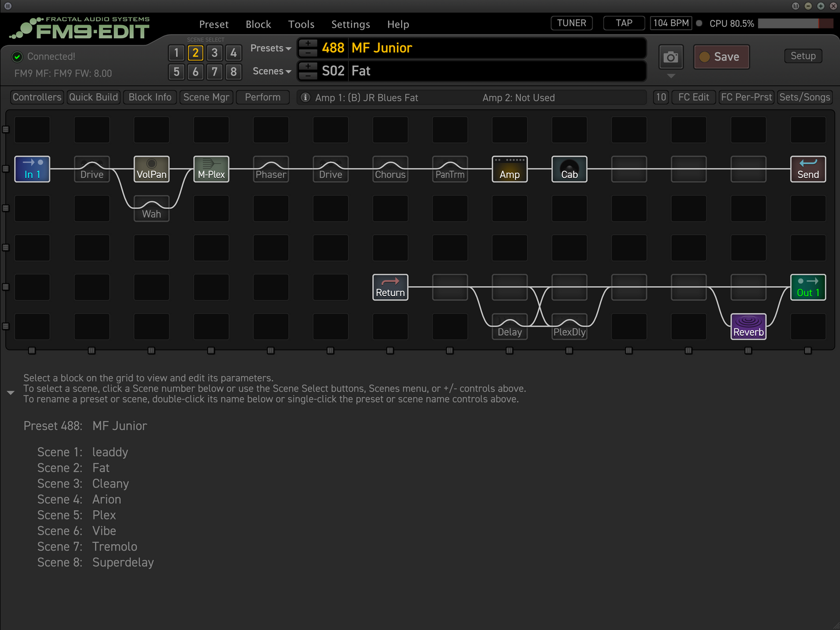
Task: Open the TUNER button
Action: click(571, 23)
